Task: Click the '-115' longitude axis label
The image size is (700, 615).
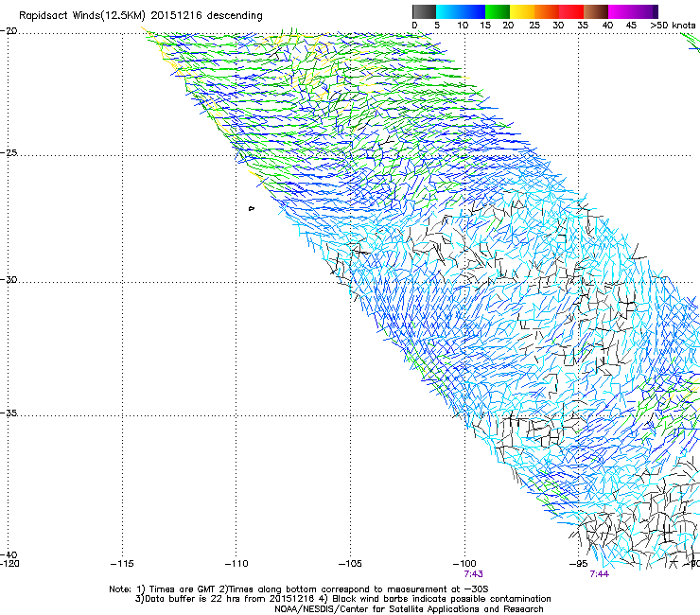Action: [122, 564]
